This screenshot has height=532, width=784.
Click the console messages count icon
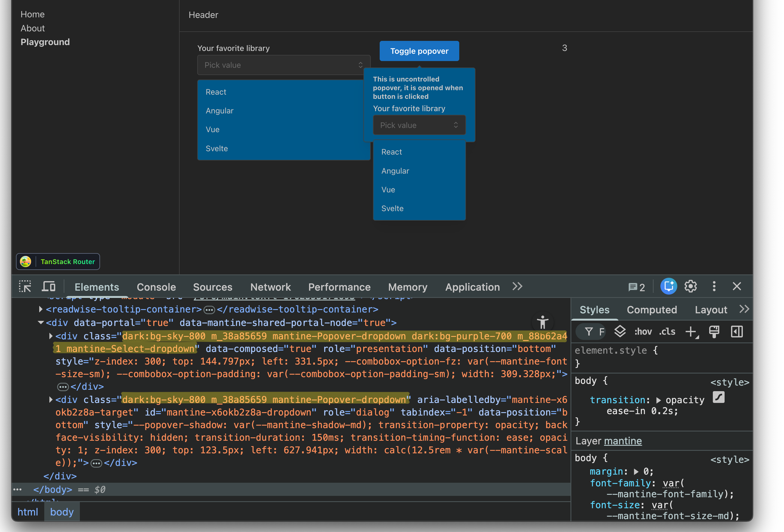tap(636, 287)
